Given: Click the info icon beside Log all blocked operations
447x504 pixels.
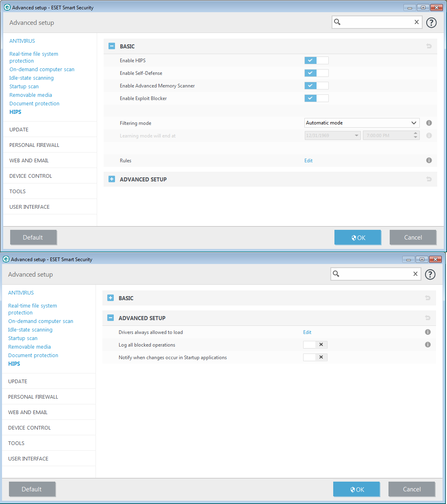Looking at the screenshot, I should point(427,345).
